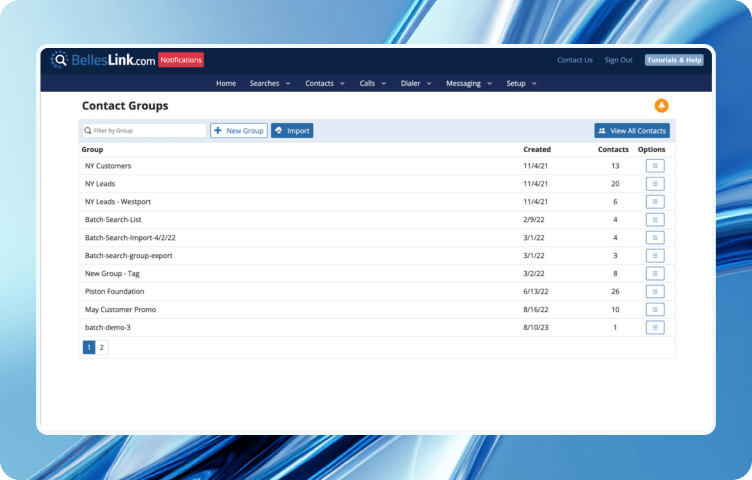Viewport: 752px width, 480px height.
Task: Open options menu for NY Leads - Westport
Action: coord(655,202)
